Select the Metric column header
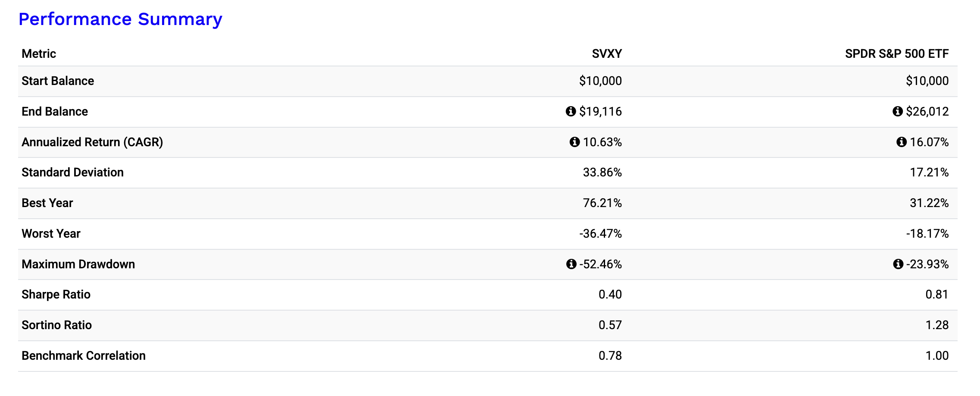Screen dimensions: 980x396 click(x=39, y=53)
